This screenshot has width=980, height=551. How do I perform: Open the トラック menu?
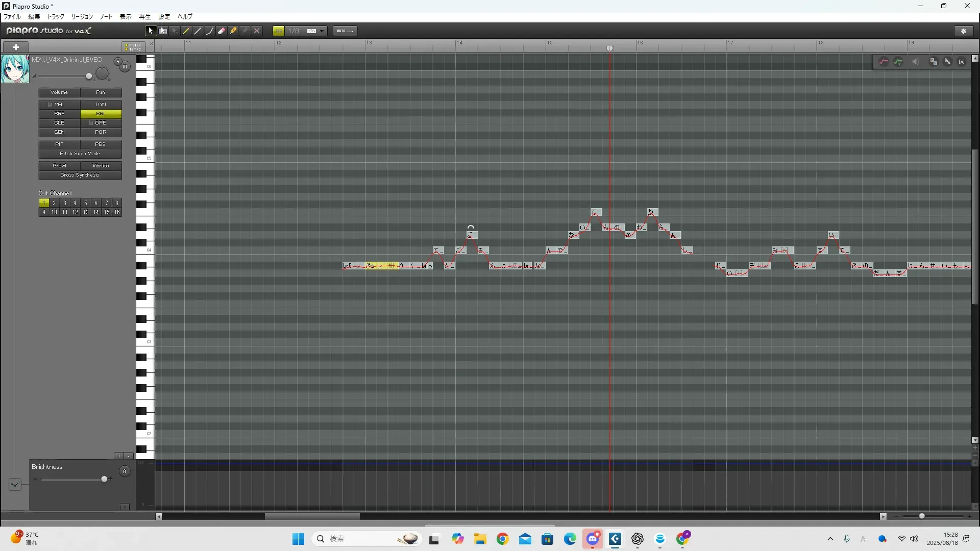point(56,17)
